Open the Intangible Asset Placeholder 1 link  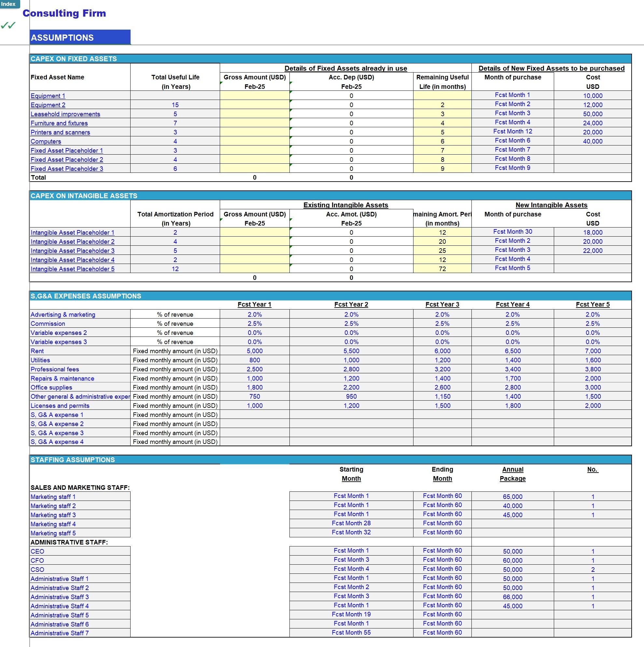tap(72, 232)
